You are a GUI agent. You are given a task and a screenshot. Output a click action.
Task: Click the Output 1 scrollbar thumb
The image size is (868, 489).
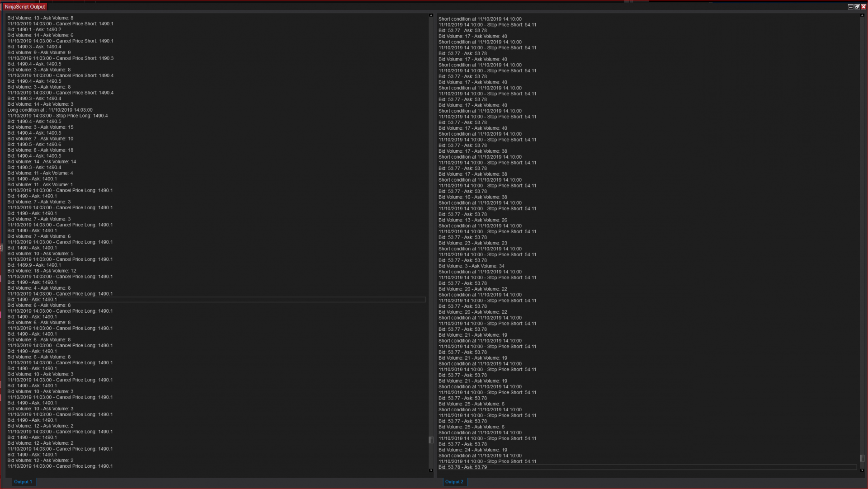click(431, 440)
